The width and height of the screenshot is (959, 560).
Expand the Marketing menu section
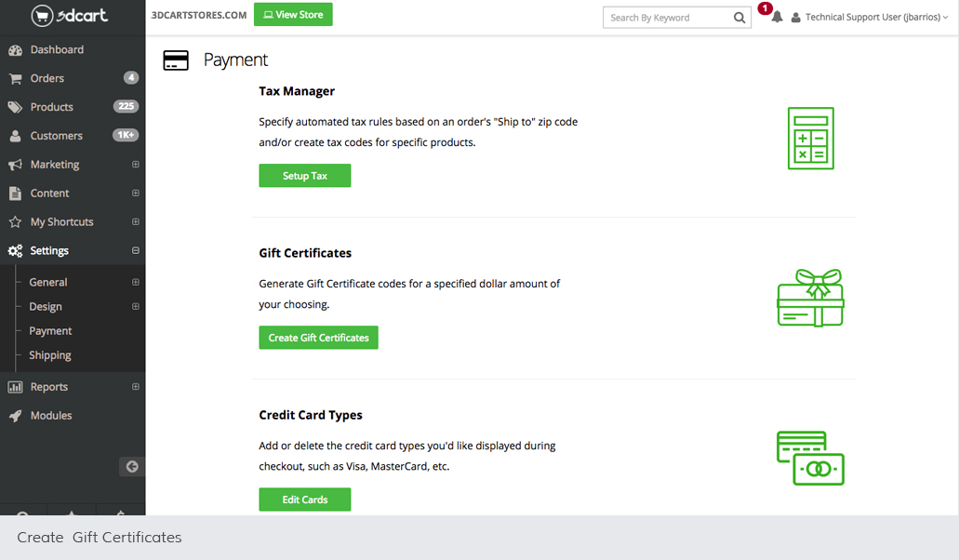[136, 165]
